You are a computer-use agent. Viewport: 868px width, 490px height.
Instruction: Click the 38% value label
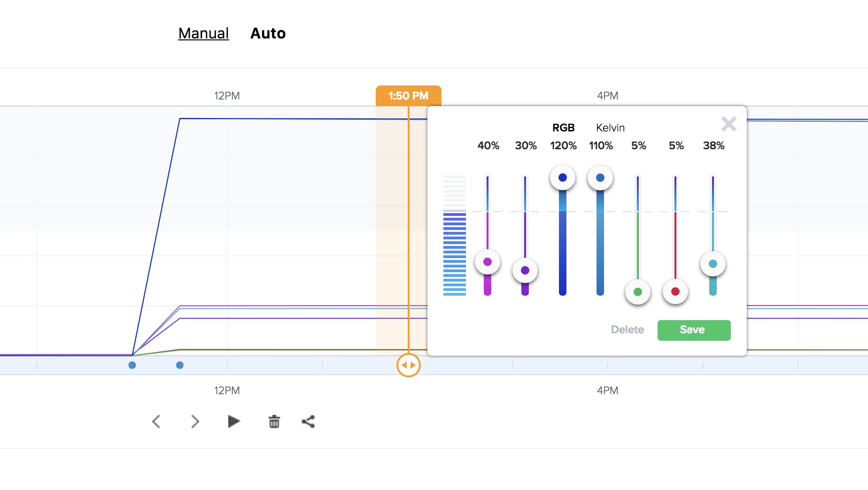pos(713,146)
